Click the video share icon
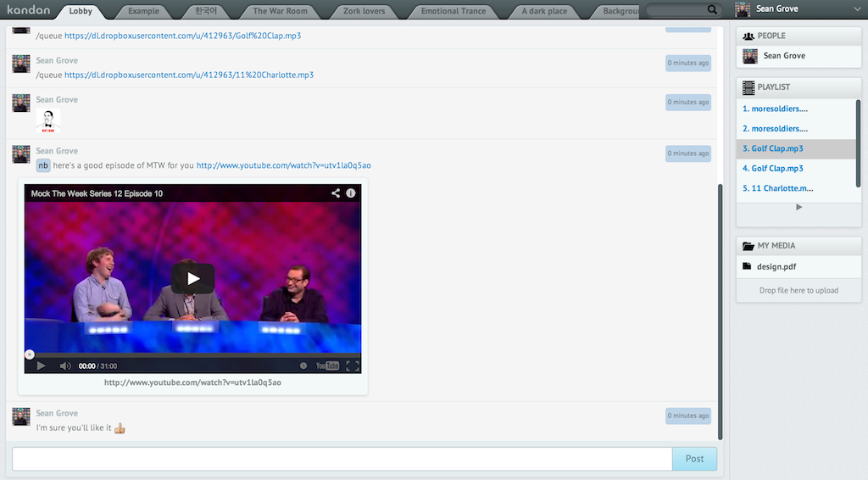The width and height of the screenshot is (868, 480). pyautogui.click(x=336, y=193)
